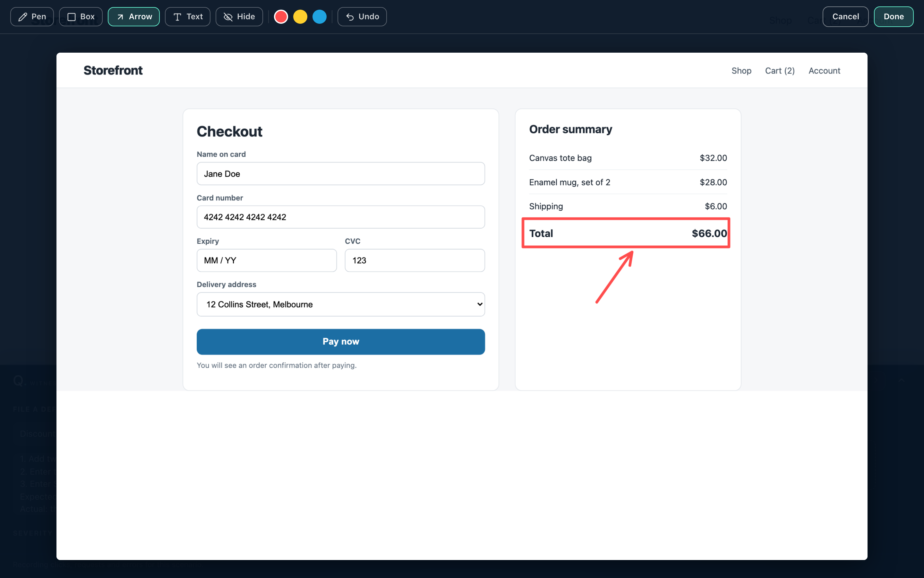Click the $6.00 shipping amount
924x578 pixels.
pyautogui.click(x=715, y=206)
